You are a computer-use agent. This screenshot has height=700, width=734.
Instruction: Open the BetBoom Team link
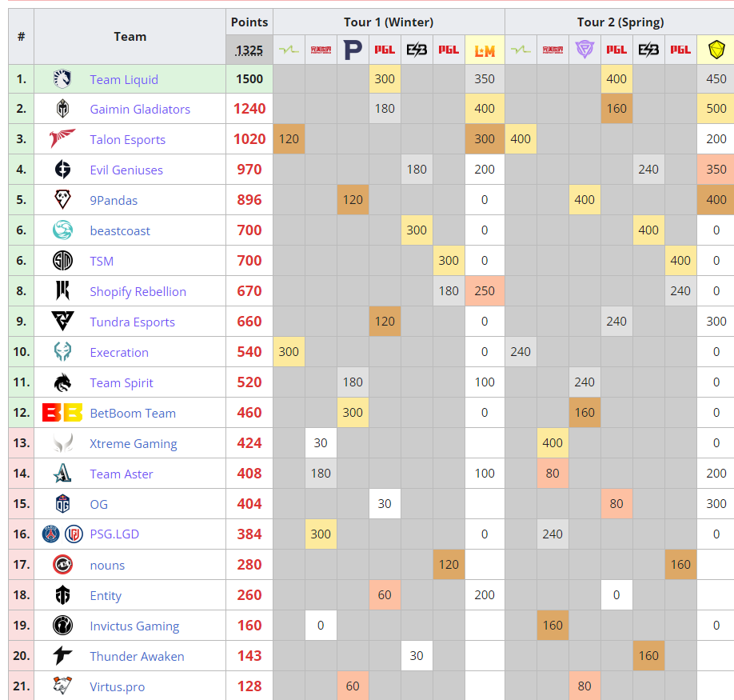pos(133,414)
